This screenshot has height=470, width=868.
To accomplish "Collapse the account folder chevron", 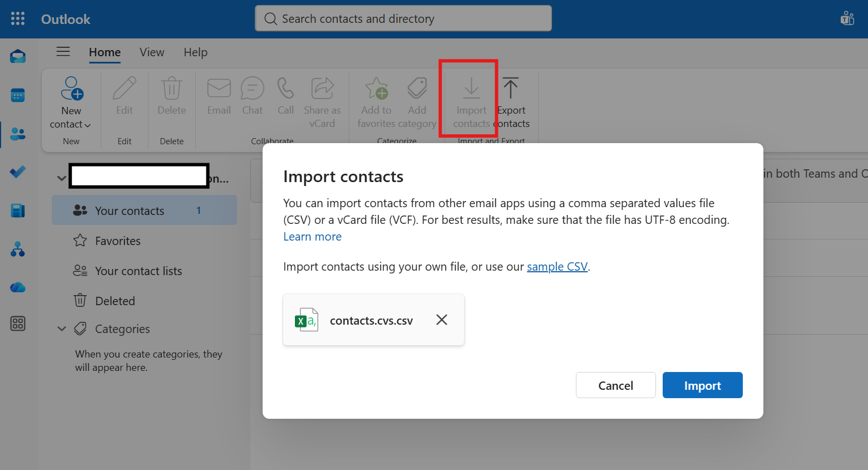I will click(62, 178).
